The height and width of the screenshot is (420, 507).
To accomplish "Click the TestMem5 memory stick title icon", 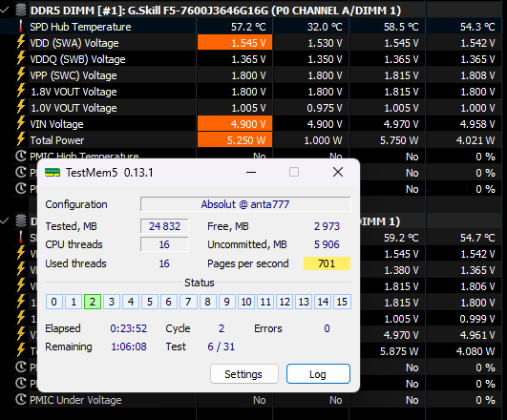I will [53, 173].
